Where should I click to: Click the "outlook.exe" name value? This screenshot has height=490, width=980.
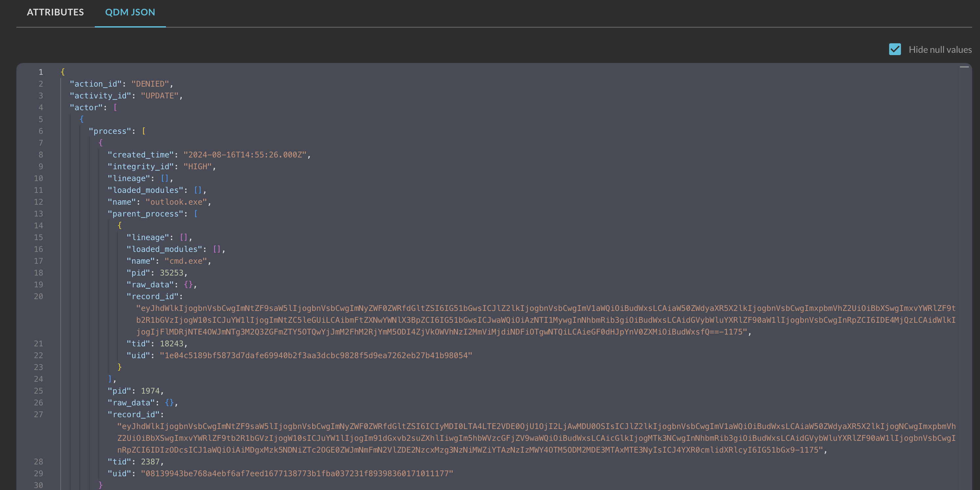(x=176, y=202)
